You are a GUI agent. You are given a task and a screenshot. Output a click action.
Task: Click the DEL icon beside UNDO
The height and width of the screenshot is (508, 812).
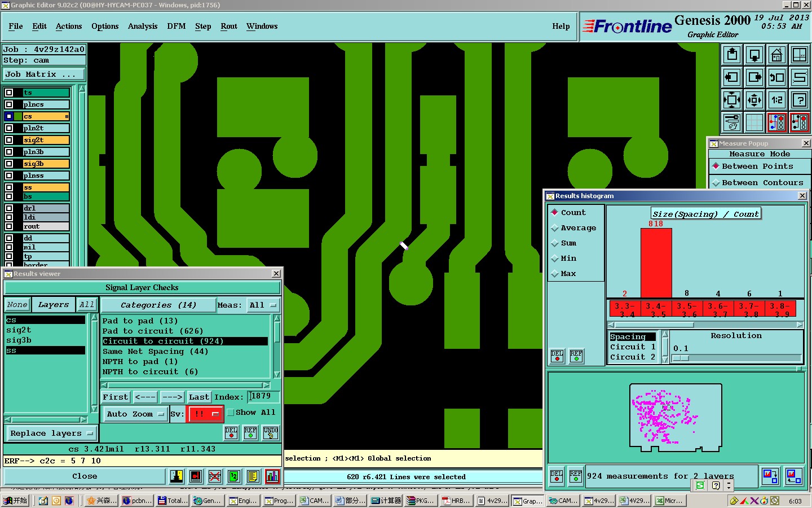pos(231,433)
